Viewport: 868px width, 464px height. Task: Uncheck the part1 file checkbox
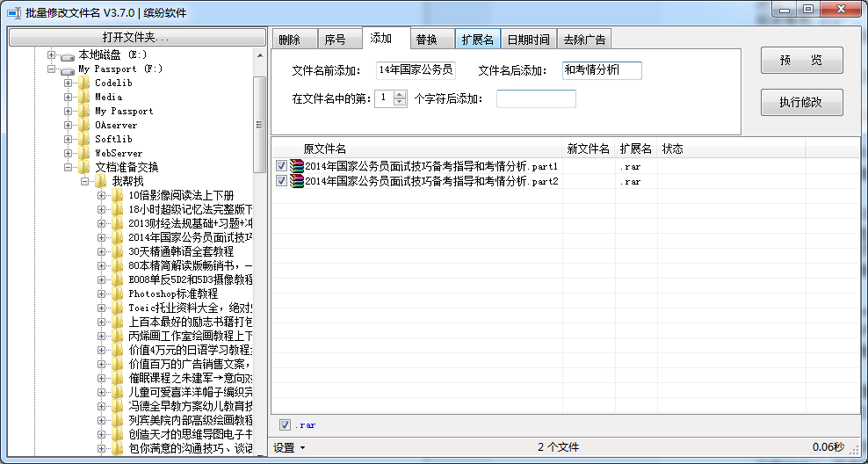[281, 166]
